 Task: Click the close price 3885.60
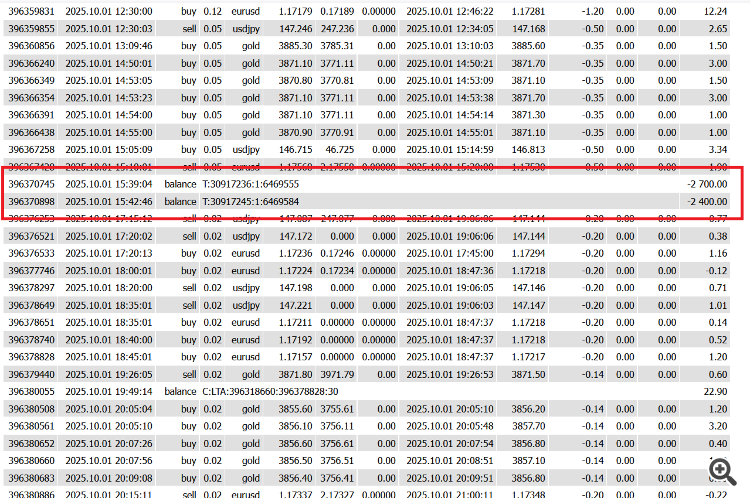(x=529, y=46)
